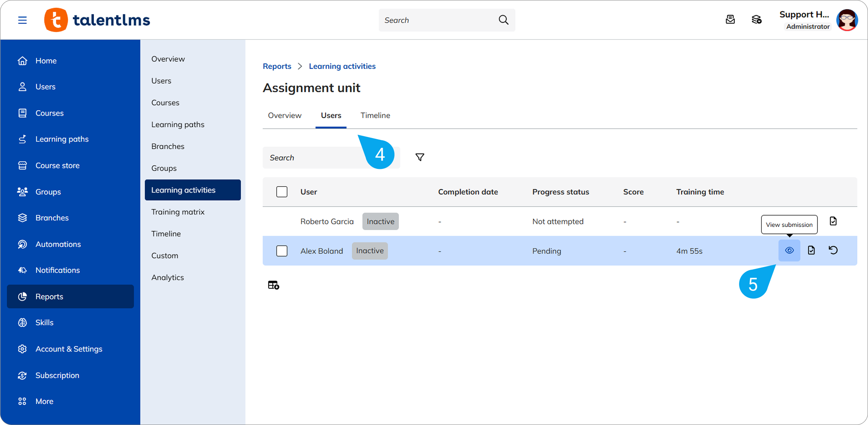
Task: Tick the checkbox next to the User column header
Action: (x=282, y=192)
